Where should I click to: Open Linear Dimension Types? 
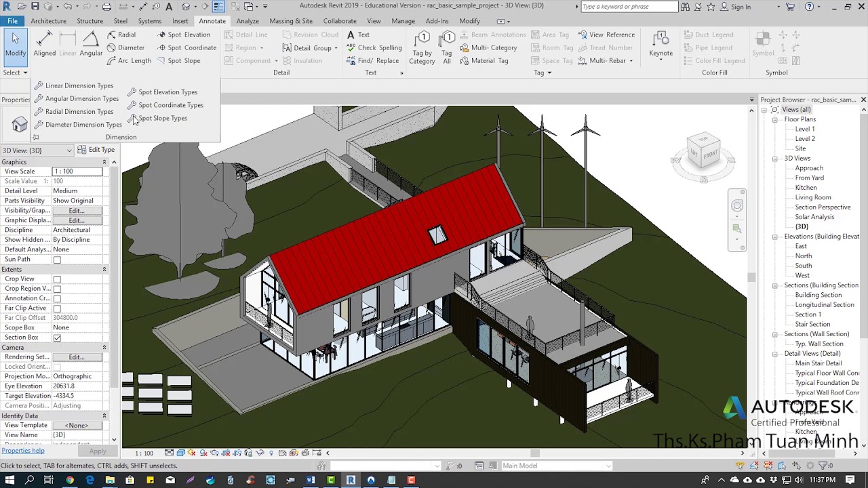pyautogui.click(x=74, y=85)
